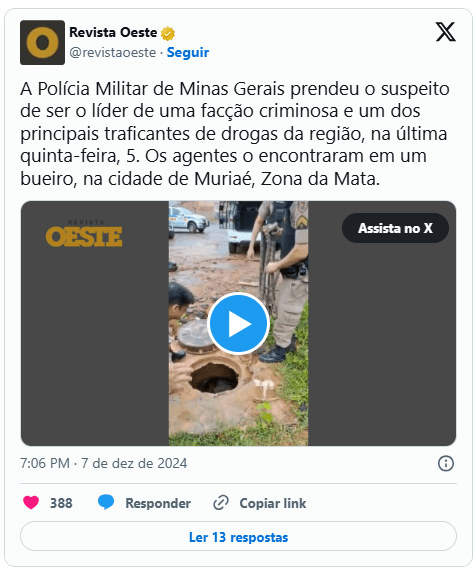Screen dimensions: 474x569
Task: Click the chain link icon
Action: 221,503
